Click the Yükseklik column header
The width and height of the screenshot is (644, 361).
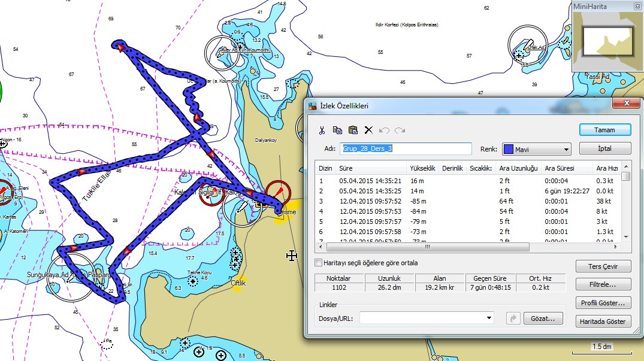(422, 168)
